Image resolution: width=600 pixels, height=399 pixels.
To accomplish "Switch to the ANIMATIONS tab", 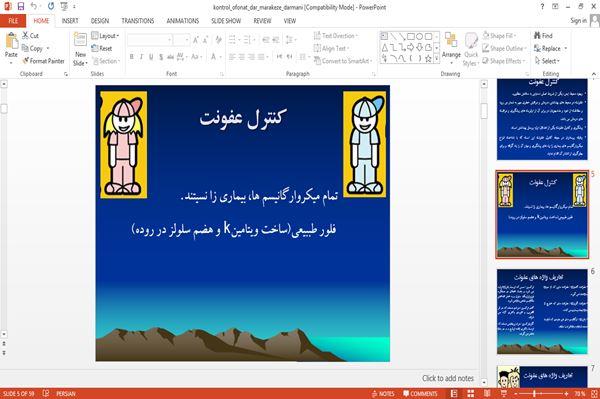I will click(x=183, y=21).
